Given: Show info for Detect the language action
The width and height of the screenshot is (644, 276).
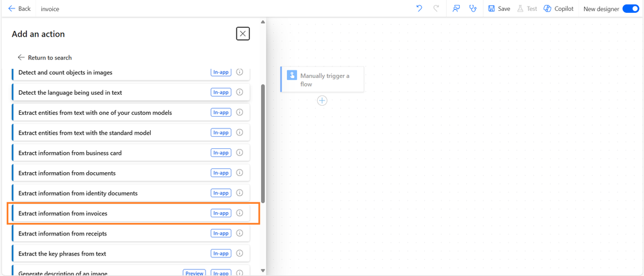Looking at the screenshot, I should (240, 92).
